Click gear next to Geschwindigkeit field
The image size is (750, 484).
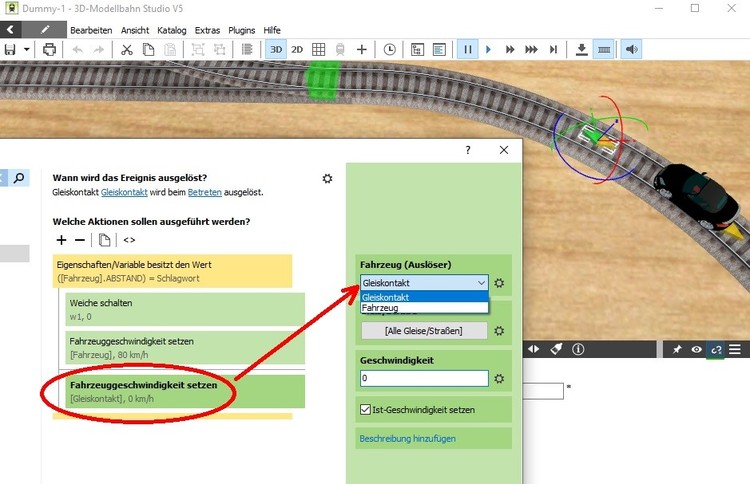tap(499, 379)
